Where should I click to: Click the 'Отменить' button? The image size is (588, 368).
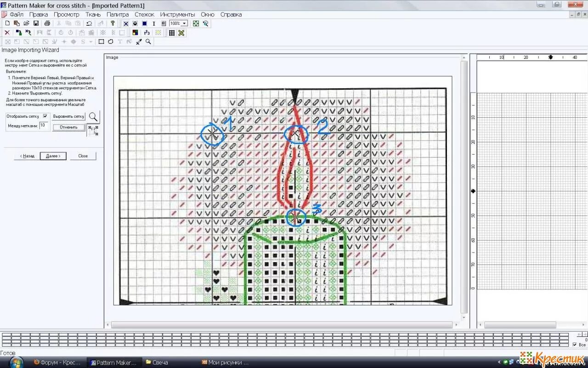(x=68, y=127)
